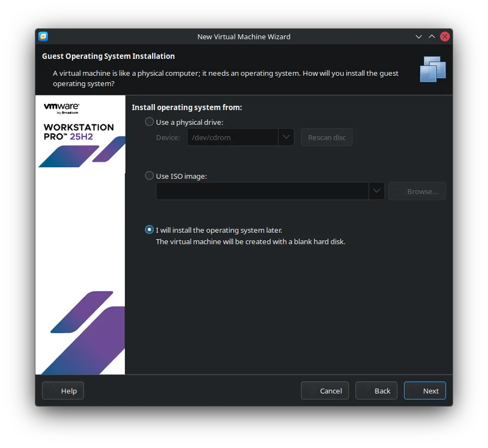Click the VMware by Broadcom logo
Screen dimensions: 488x448
(x=62, y=108)
